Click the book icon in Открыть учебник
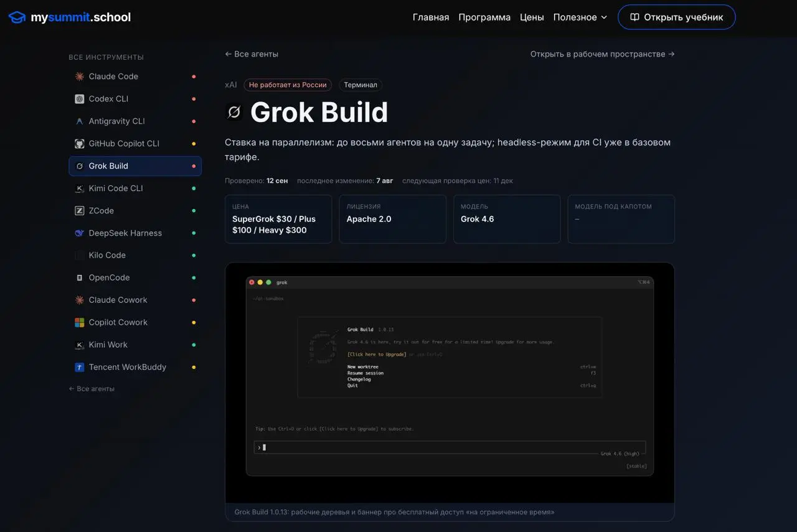797x532 pixels. 634,17
